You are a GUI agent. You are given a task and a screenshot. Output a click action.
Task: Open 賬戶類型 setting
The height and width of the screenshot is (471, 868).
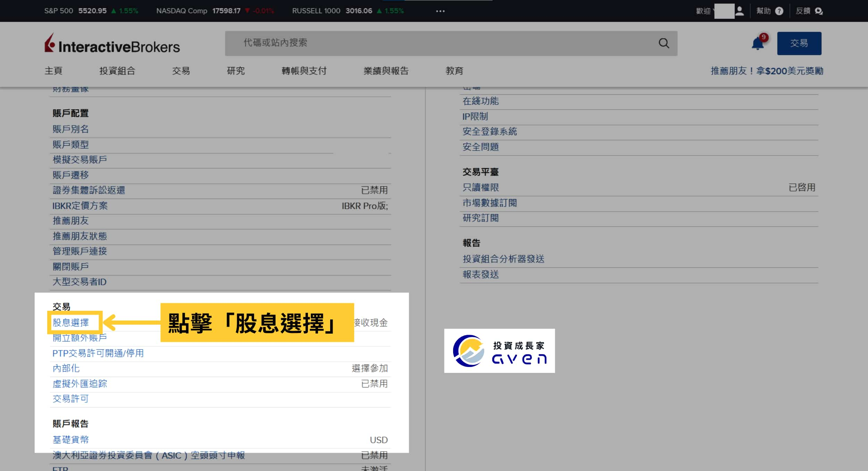(x=70, y=144)
